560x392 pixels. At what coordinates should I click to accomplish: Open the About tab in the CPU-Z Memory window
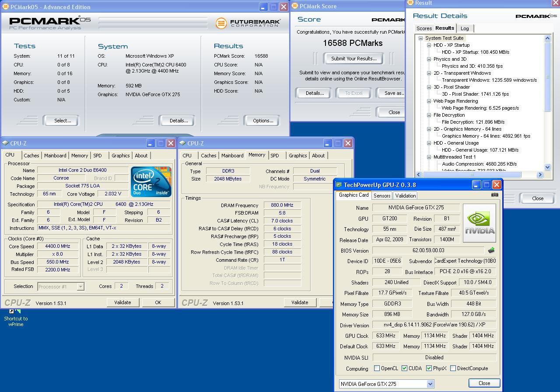coord(318,156)
